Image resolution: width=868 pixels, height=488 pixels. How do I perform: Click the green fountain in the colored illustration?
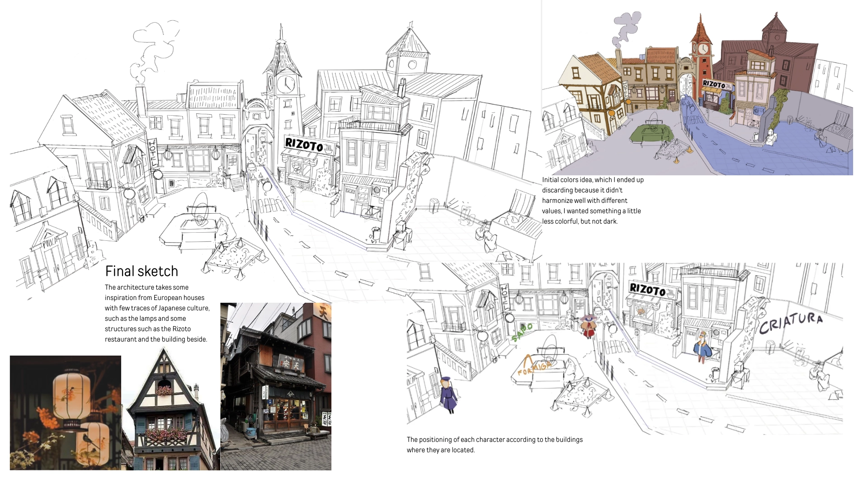651,133
